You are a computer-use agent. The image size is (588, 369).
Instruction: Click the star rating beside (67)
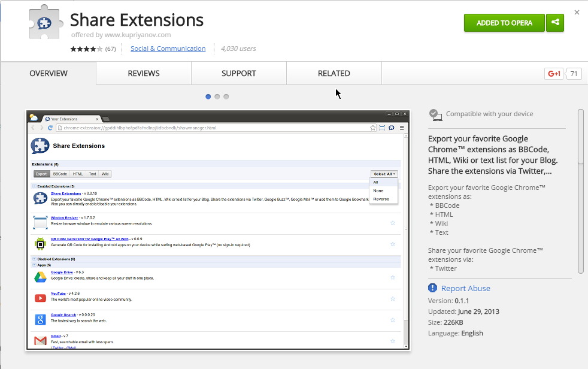point(86,49)
